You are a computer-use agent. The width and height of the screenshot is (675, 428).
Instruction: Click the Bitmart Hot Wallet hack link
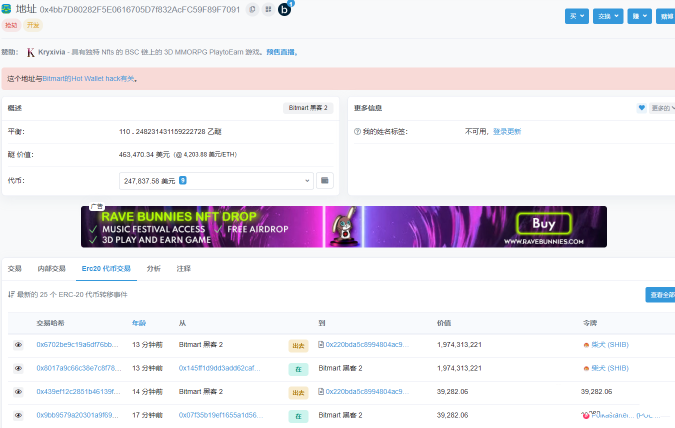(x=88, y=79)
